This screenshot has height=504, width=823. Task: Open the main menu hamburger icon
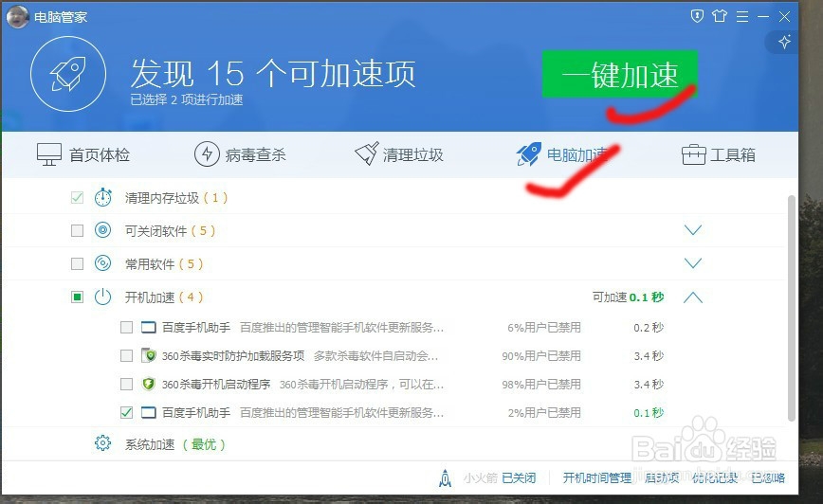point(742,17)
